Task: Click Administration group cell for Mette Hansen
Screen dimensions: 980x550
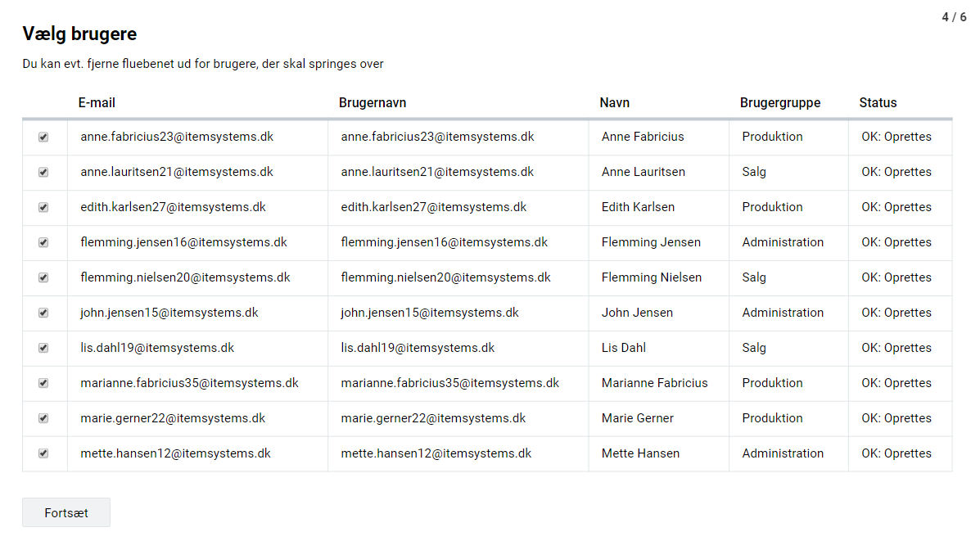Action: [x=783, y=453]
